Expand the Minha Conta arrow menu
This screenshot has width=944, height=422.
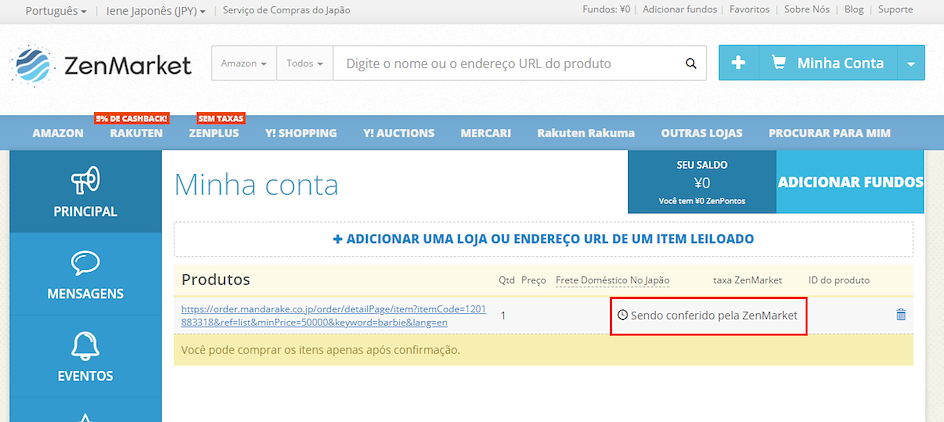point(911,63)
